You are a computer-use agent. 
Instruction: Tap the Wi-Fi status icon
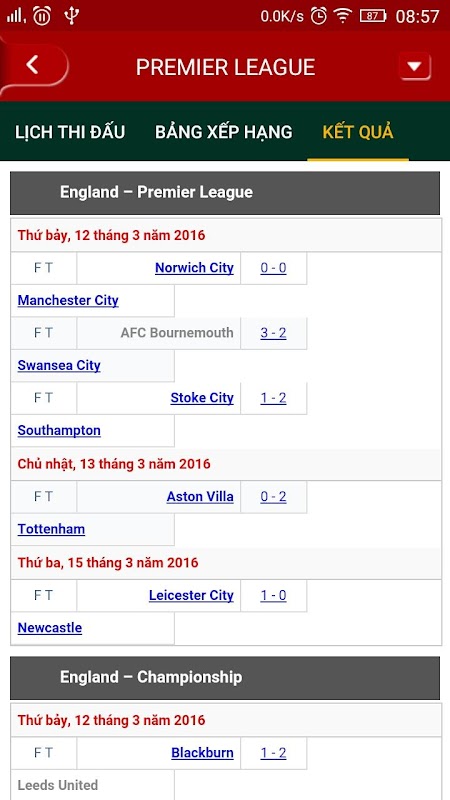(343, 16)
